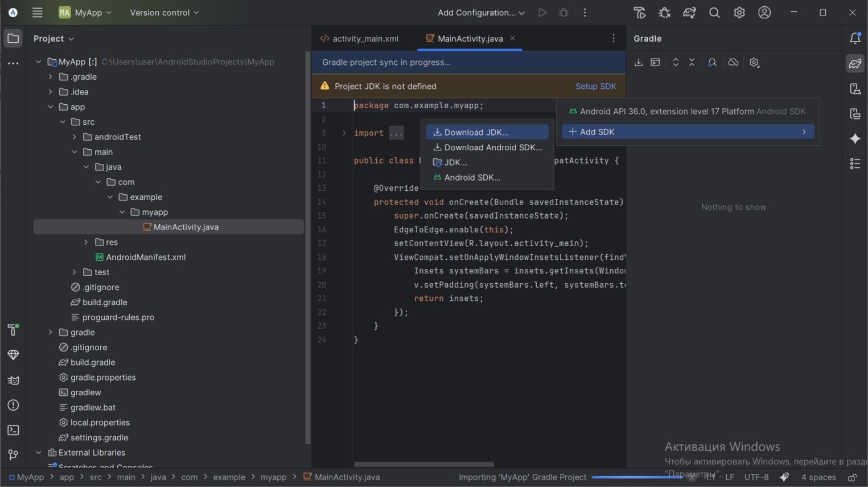Open the Notifications bell panel

[x=855, y=39]
